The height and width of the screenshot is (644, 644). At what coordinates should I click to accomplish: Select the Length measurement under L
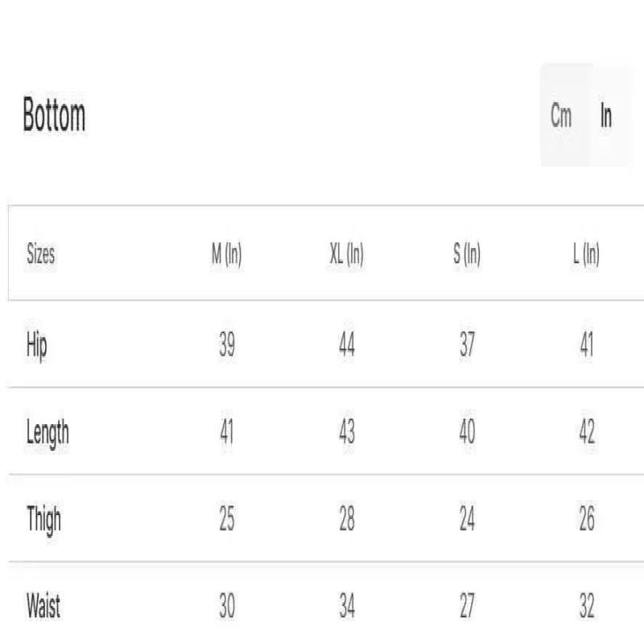(x=587, y=432)
